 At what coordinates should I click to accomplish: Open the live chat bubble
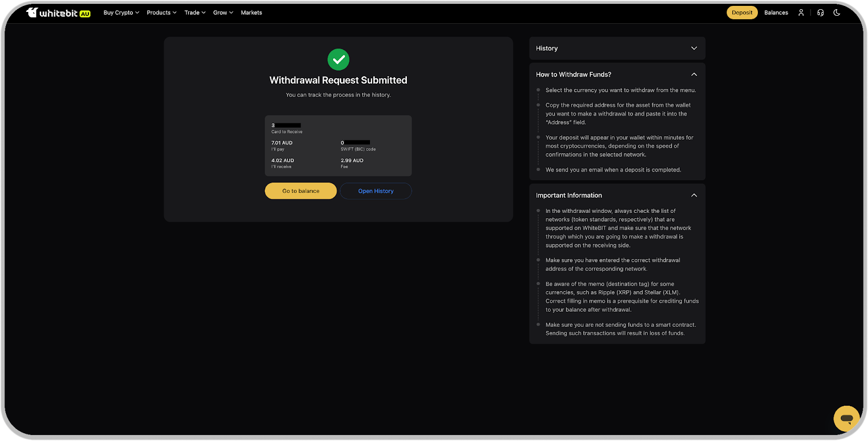(846, 418)
